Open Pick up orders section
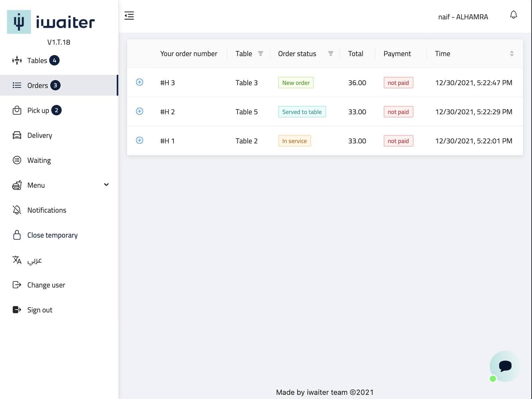Viewport: 532px width, 399px height. [x=38, y=110]
